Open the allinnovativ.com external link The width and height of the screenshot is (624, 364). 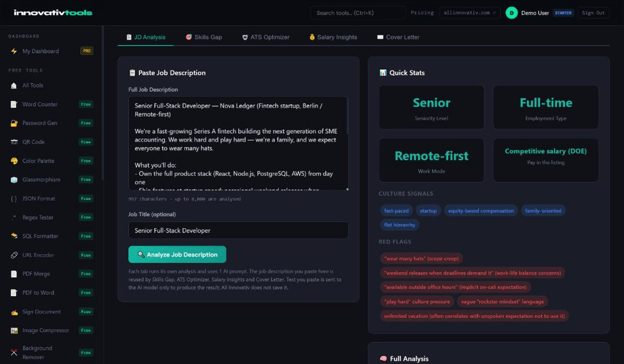click(470, 13)
